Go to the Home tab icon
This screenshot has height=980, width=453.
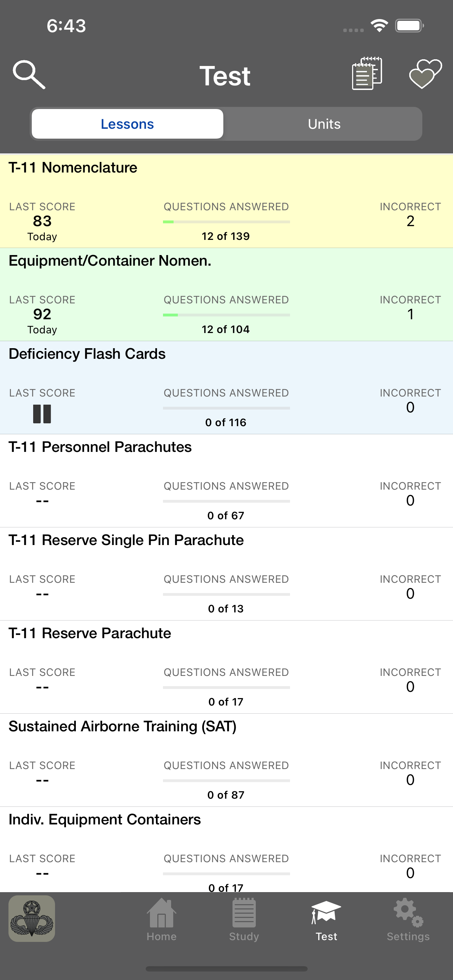(161, 913)
